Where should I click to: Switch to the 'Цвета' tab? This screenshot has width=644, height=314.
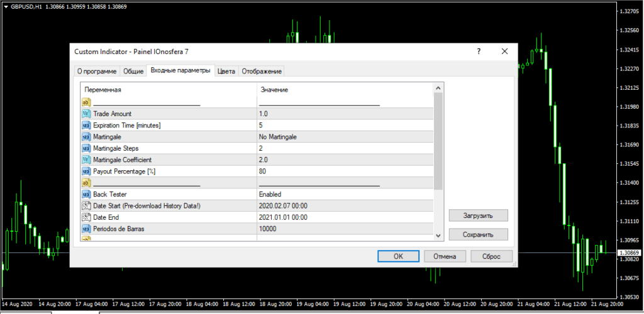[x=226, y=72]
